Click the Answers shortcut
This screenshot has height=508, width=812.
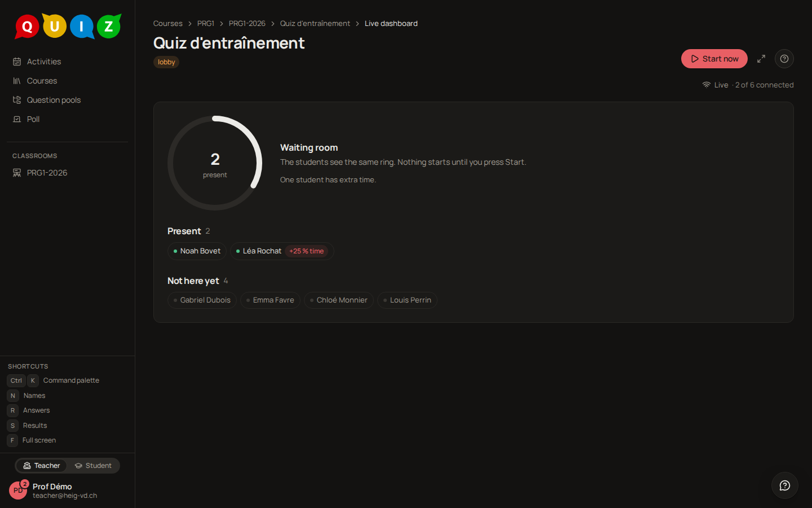click(29, 410)
